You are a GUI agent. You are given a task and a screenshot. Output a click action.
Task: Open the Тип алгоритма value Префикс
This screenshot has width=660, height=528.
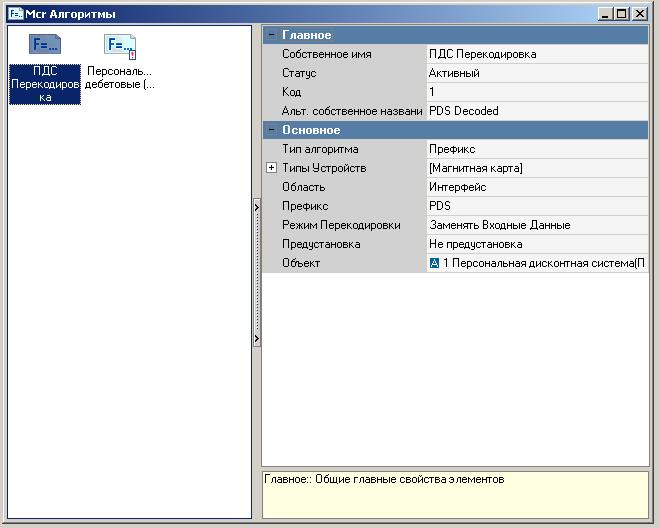click(537, 149)
